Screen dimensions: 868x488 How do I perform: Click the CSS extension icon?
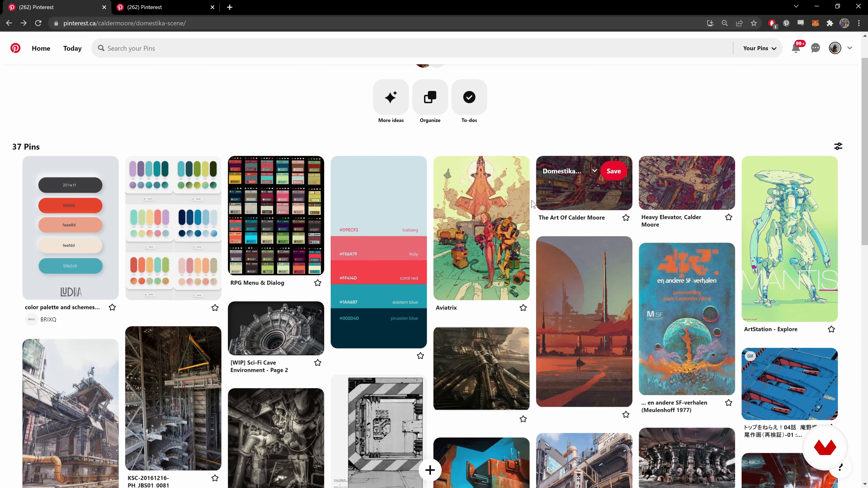(801, 23)
